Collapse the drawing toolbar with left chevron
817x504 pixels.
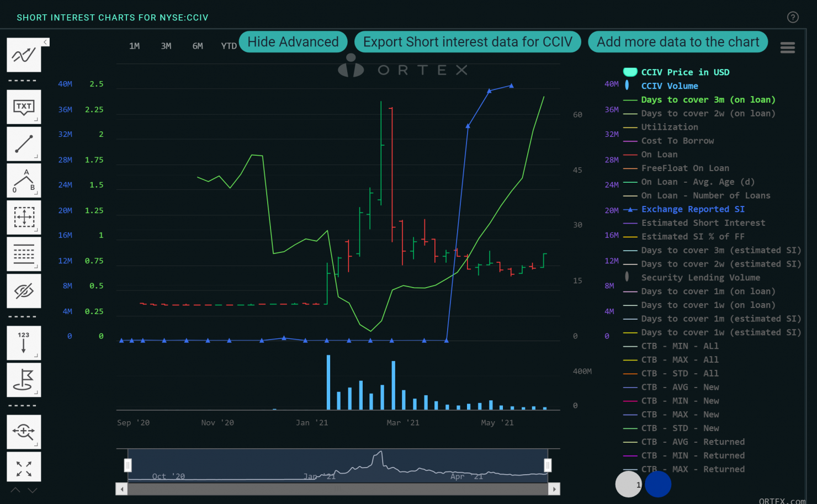[45, 42]
